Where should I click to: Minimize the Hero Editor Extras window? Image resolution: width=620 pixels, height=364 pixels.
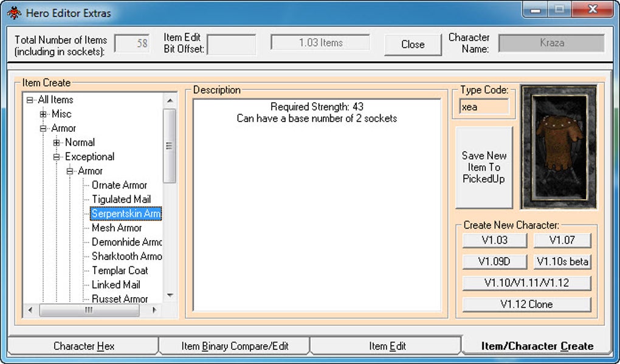click(x=535, y=10)
